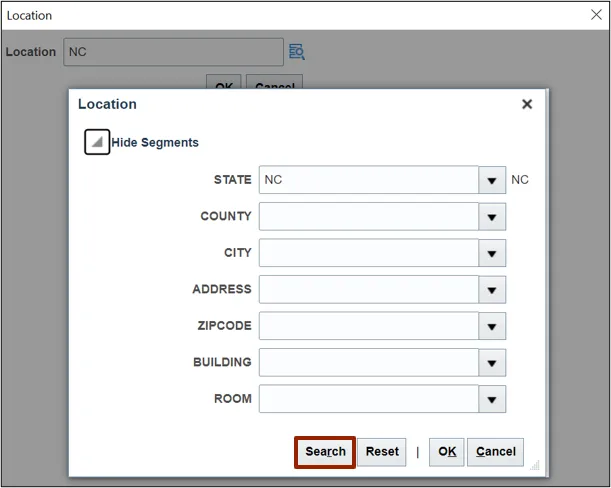Open the COUNTY dropdown arrow
This screenshot has height=488, width=611.
point(492,217)
